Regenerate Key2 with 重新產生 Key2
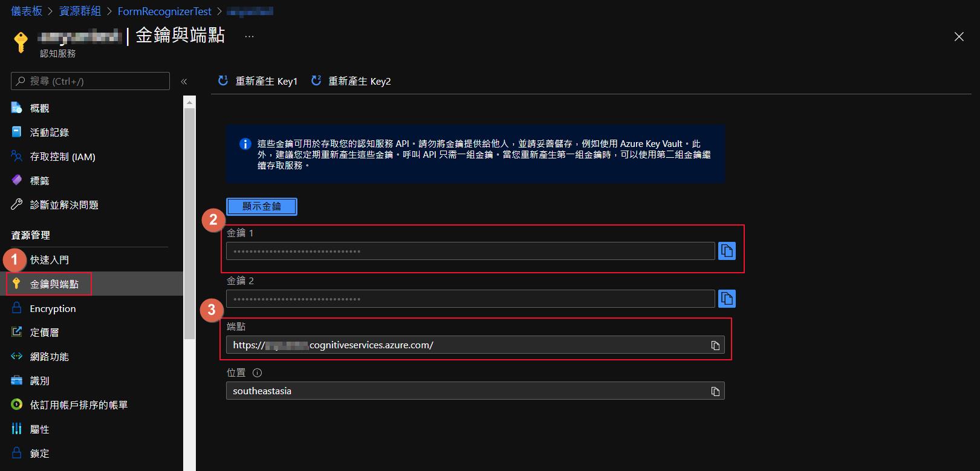 click(x=351, y=81)
